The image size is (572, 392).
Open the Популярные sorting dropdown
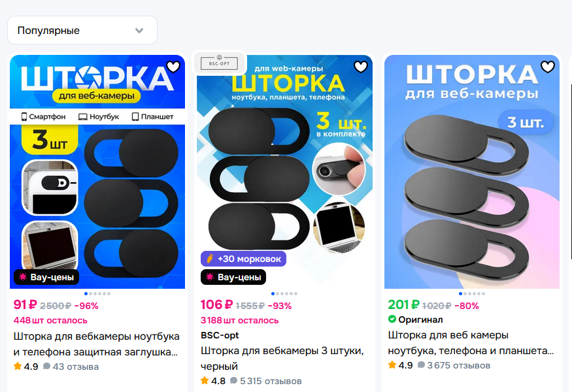click(x=82, y=30)
